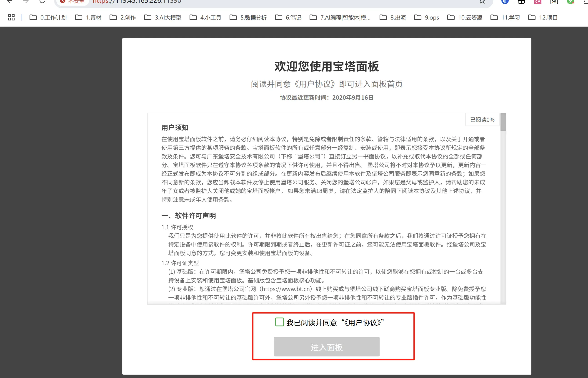Screen dimensions: 588x378
Task: Tick the 我已阅读并同意《用户协议》 checkbox
Action: coord(279,322)
